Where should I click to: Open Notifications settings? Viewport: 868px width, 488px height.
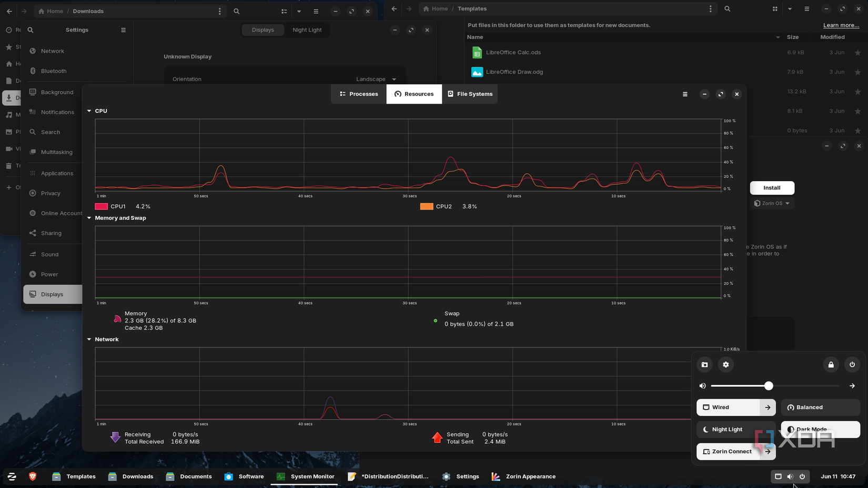coord(58,112)
